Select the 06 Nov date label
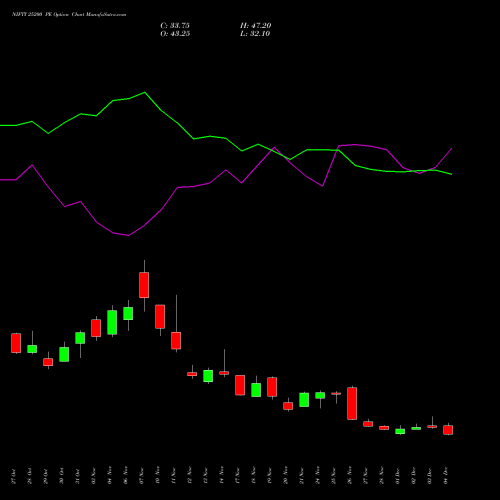 coord(126,476)
